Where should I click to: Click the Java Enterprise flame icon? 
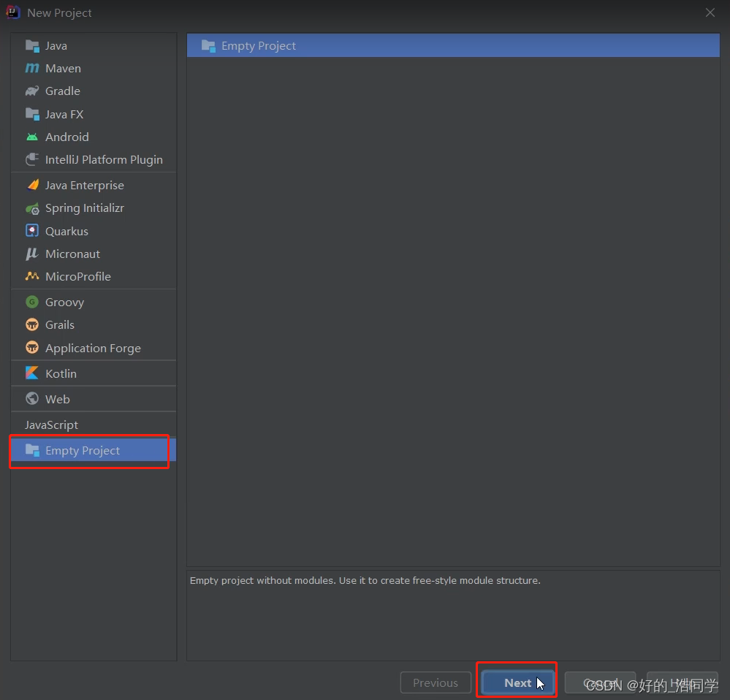click(x=32, y=186)
